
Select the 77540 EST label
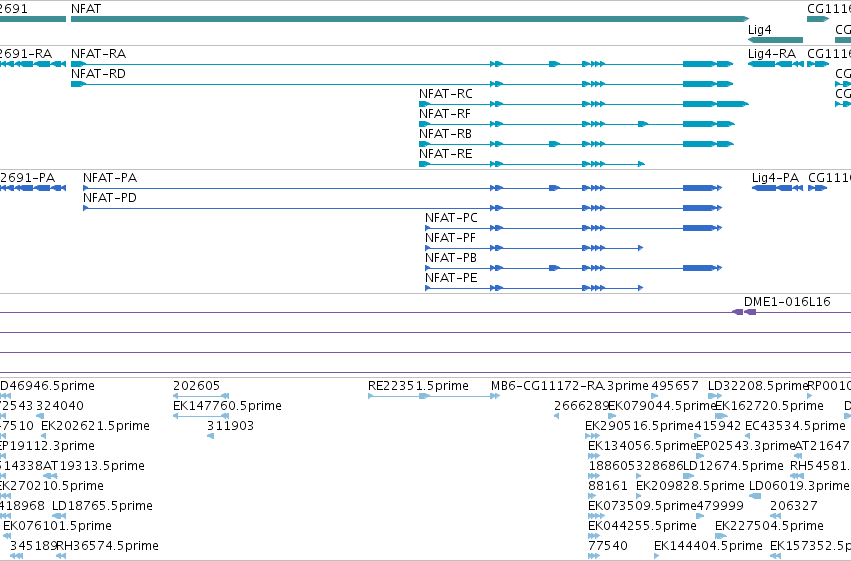(x=608, y=546)
